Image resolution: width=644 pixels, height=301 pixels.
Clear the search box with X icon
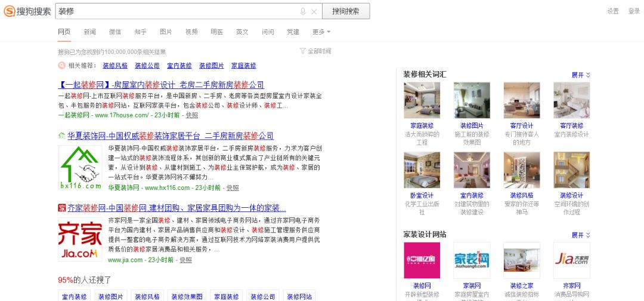pos(314,11)
